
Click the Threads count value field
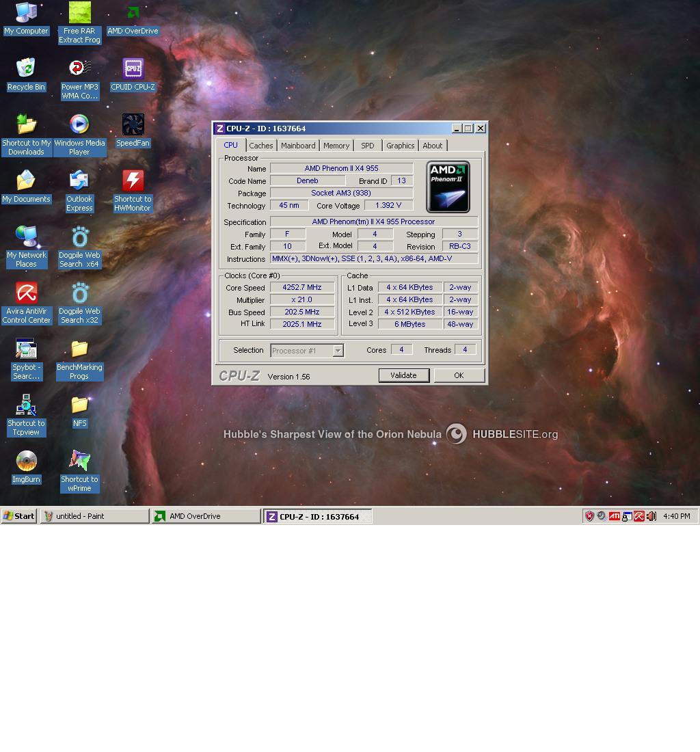(x=465, y=349)
